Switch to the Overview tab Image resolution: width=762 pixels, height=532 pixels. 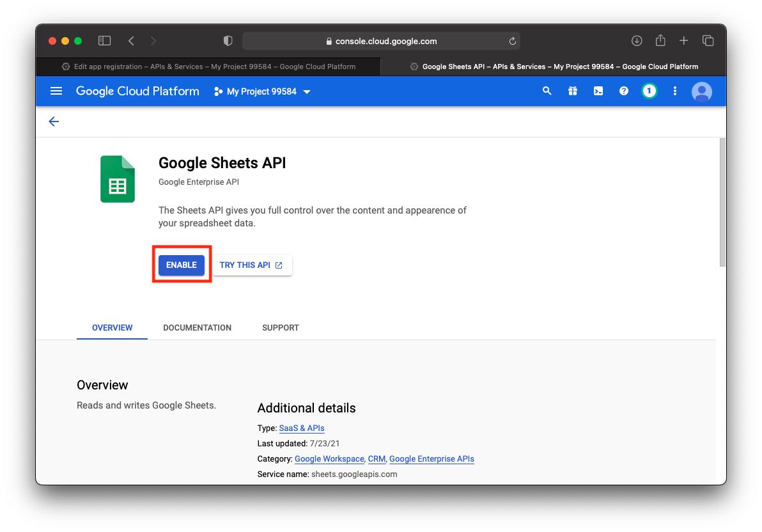pos(113,328)
